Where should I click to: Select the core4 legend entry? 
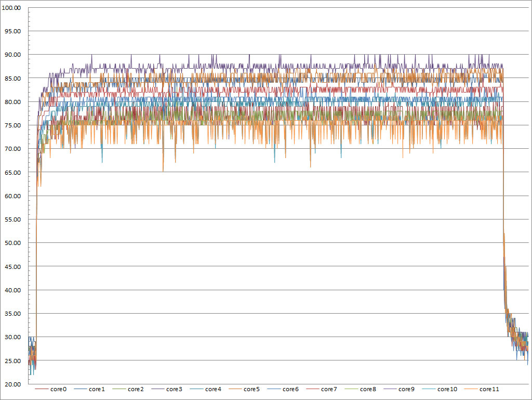[x=206, y=389]
